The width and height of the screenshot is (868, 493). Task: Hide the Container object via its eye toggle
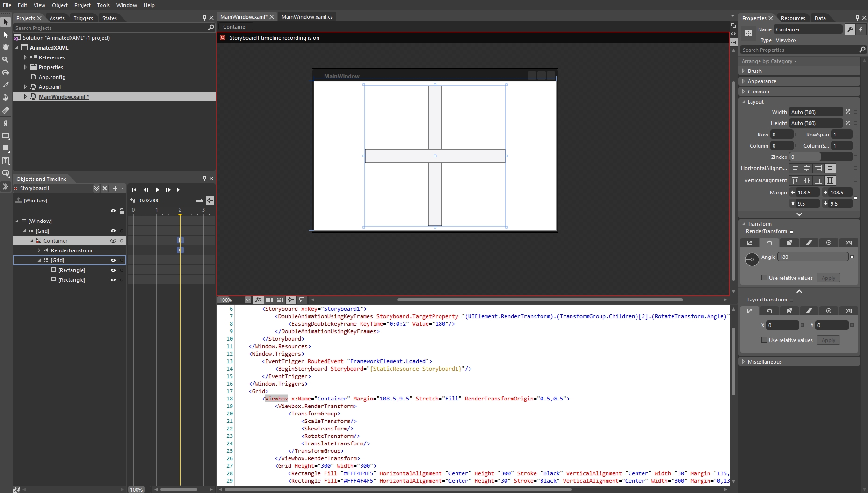coord(113,240)
